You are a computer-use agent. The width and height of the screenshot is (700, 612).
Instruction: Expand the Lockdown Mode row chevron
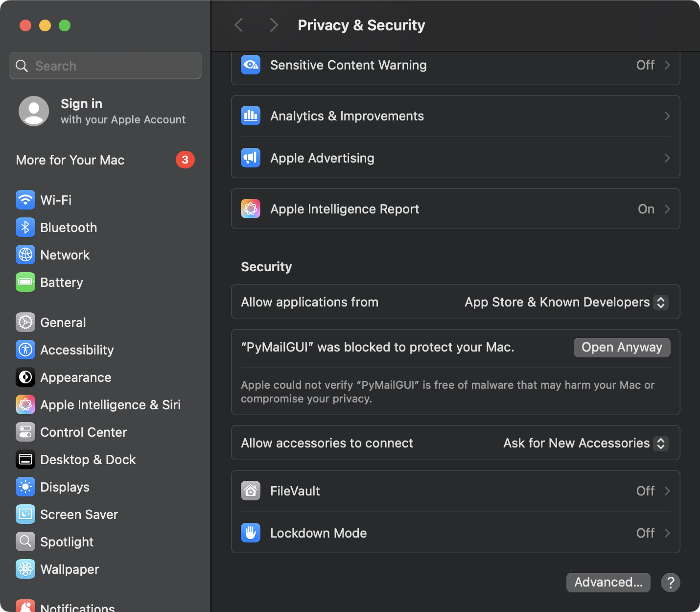(667, 533)
